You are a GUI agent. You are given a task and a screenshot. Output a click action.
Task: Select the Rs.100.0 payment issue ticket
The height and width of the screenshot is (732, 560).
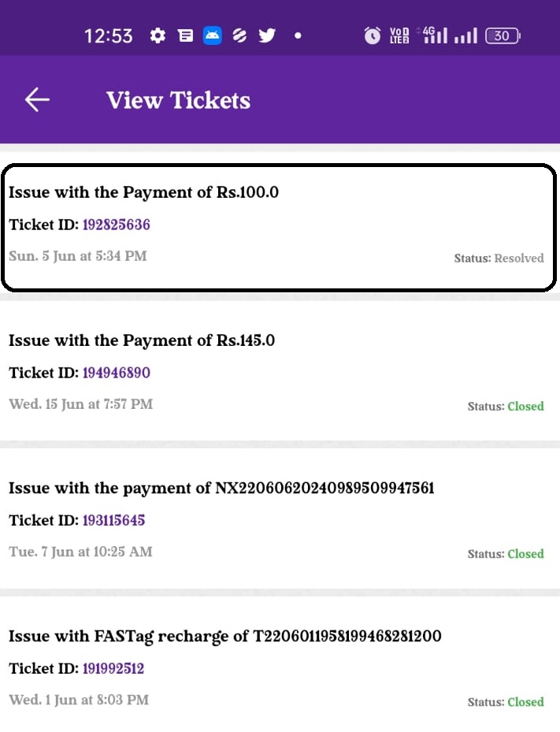point(279,228)
